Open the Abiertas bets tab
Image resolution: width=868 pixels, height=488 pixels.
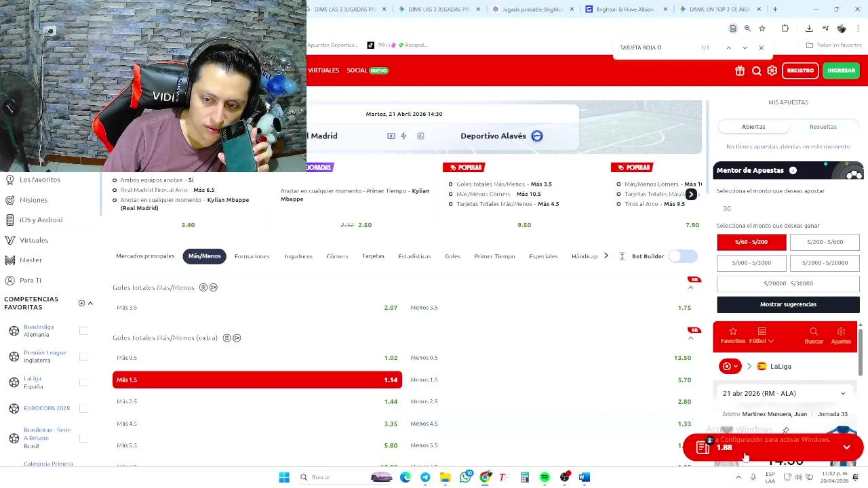coord(753,127)
